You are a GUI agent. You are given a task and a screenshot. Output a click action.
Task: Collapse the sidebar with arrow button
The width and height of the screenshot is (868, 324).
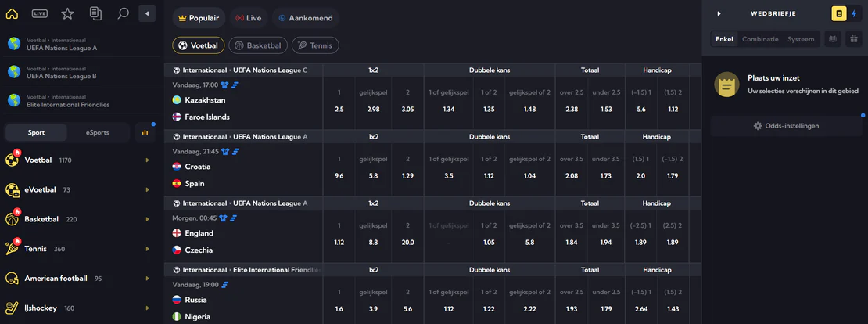tap(147, 14)
